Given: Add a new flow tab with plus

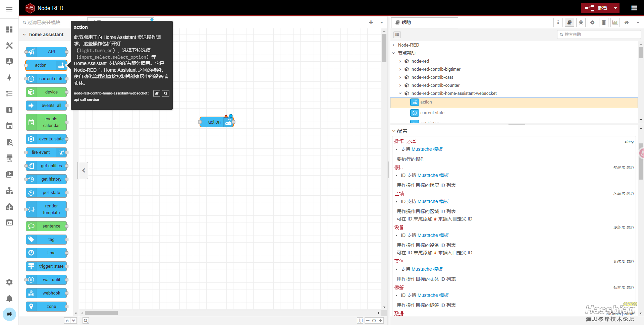Looking at the screenshot, I should (371, 22).
